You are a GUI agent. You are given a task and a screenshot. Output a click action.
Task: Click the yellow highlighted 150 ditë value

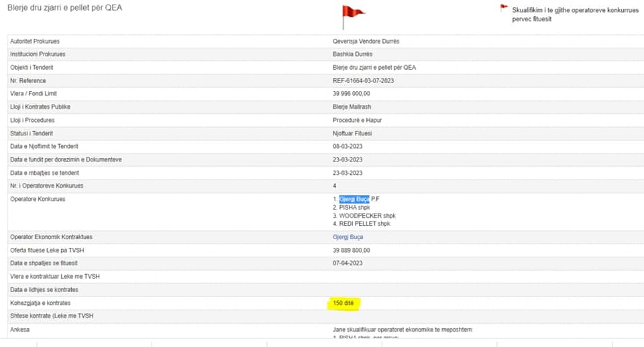pyautogui.click(x=343, y=303)
